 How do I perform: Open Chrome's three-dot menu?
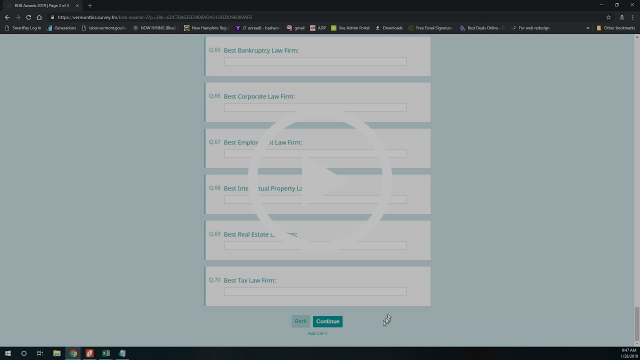click(633, 17)
